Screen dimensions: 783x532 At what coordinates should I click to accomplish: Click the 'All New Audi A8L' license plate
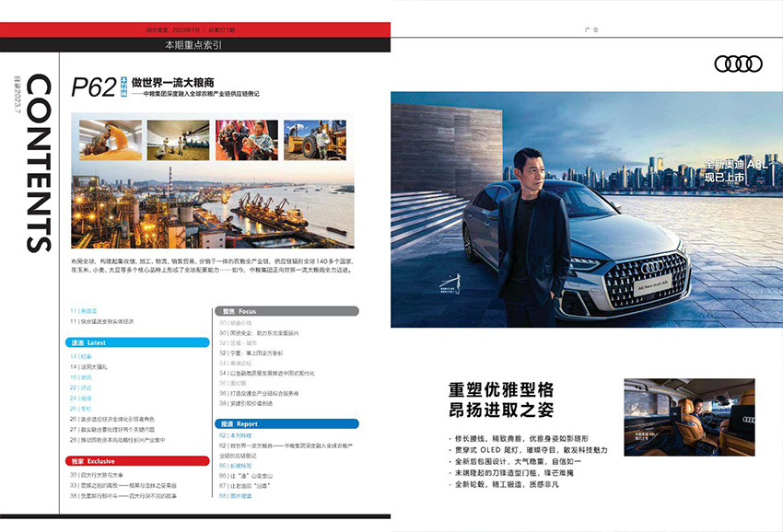click(x=653, y=286)
